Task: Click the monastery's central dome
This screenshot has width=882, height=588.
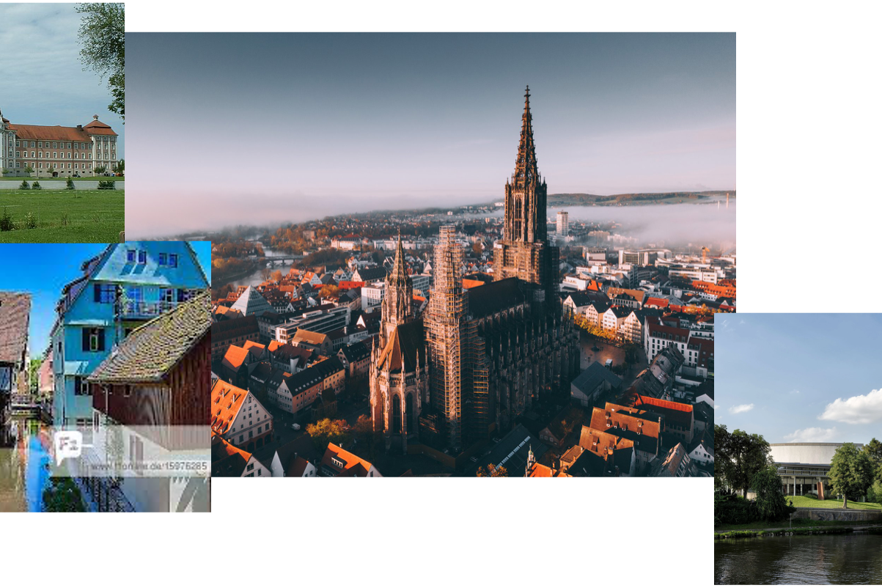Action: tap(94, 116)
